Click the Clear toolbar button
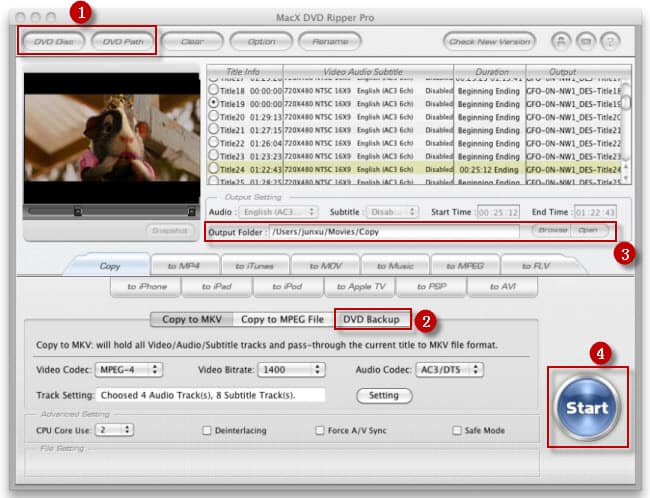The height and width of the screenshot is (498, 650). (x=192, y=41)
